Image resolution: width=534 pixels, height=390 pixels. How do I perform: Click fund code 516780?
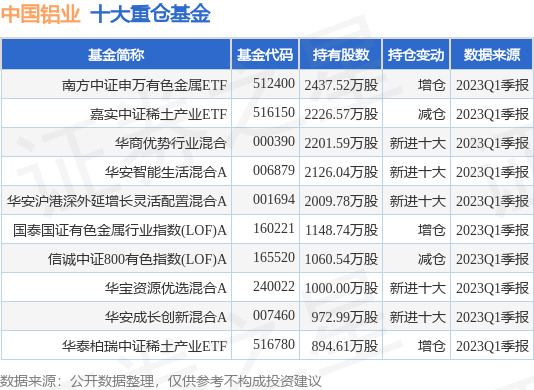tap(274, 344)
